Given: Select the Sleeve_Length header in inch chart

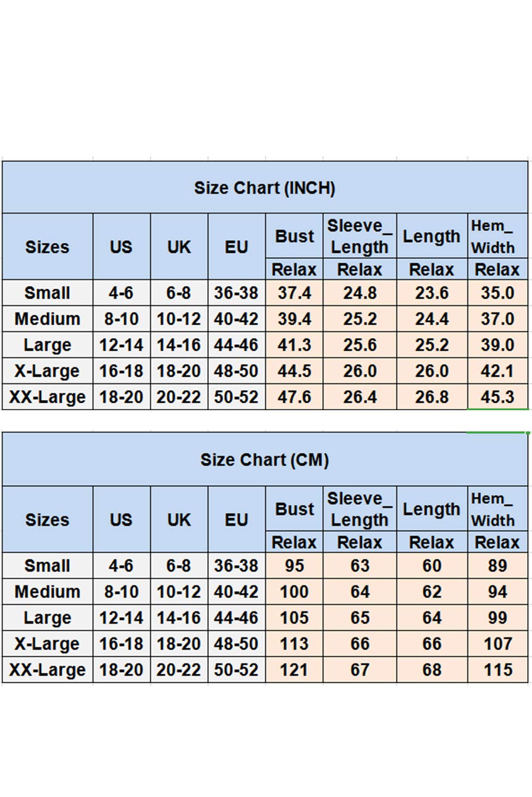Looking at the screenshot, I should [x=360, y=236].
